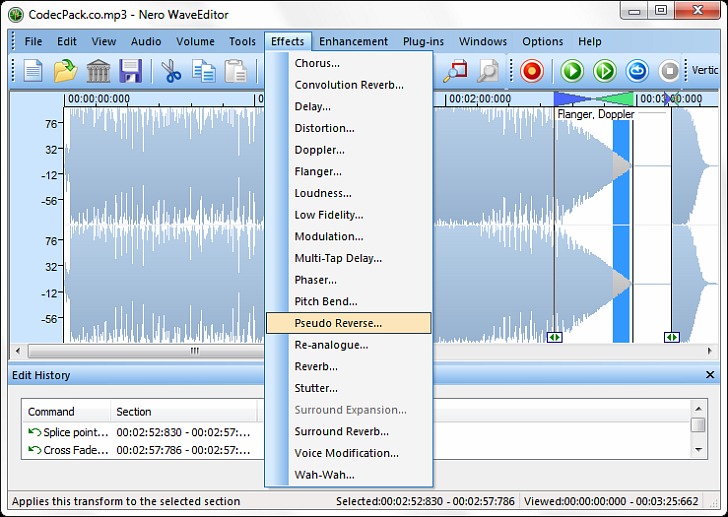Choose Wah-Wah effect

click(x=349, y=475)
